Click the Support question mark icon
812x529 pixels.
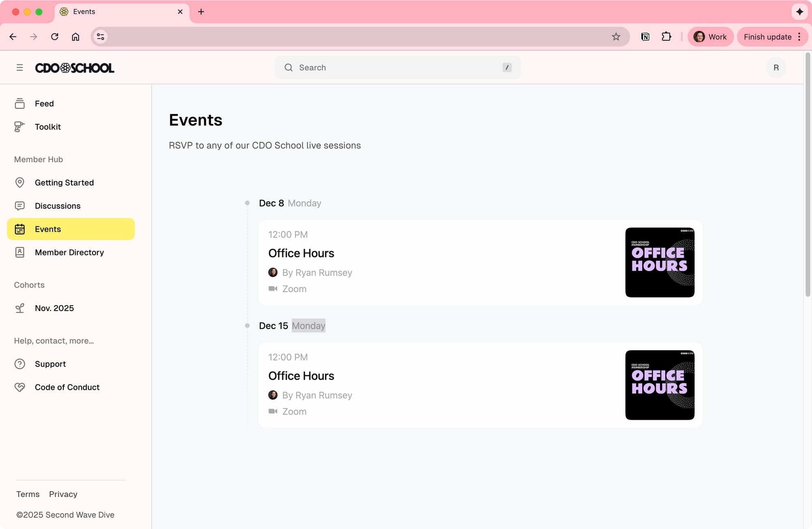(x=19, y=364)
